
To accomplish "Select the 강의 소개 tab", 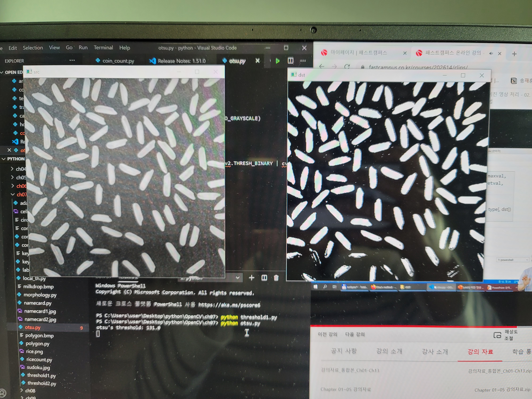I will click(389, 351).
